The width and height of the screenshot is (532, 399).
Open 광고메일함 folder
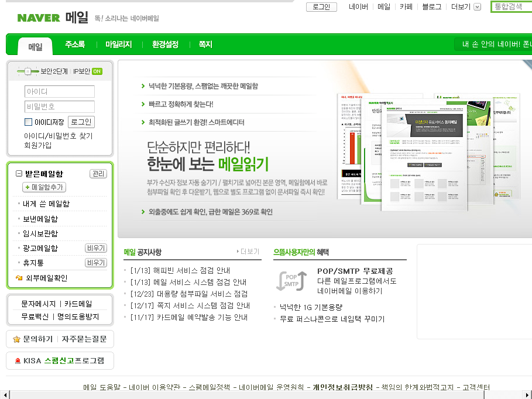(x=40, y=248)
